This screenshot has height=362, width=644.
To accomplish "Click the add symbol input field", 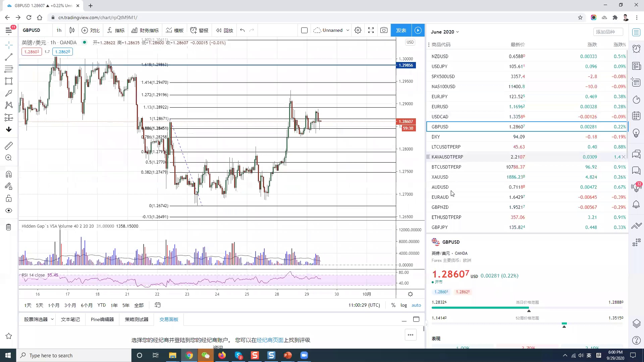I will point(608,32).
